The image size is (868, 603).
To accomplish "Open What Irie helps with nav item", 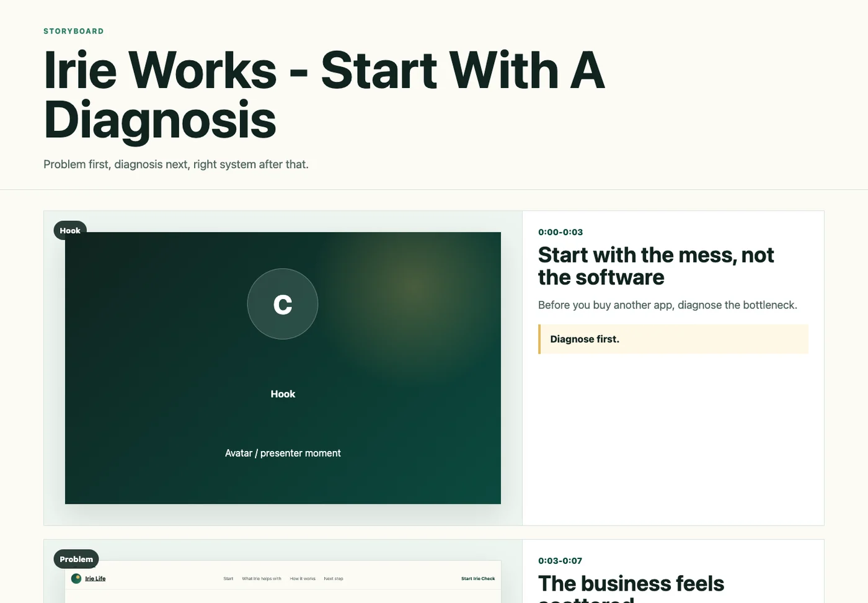I will click(x=262, y=579).
